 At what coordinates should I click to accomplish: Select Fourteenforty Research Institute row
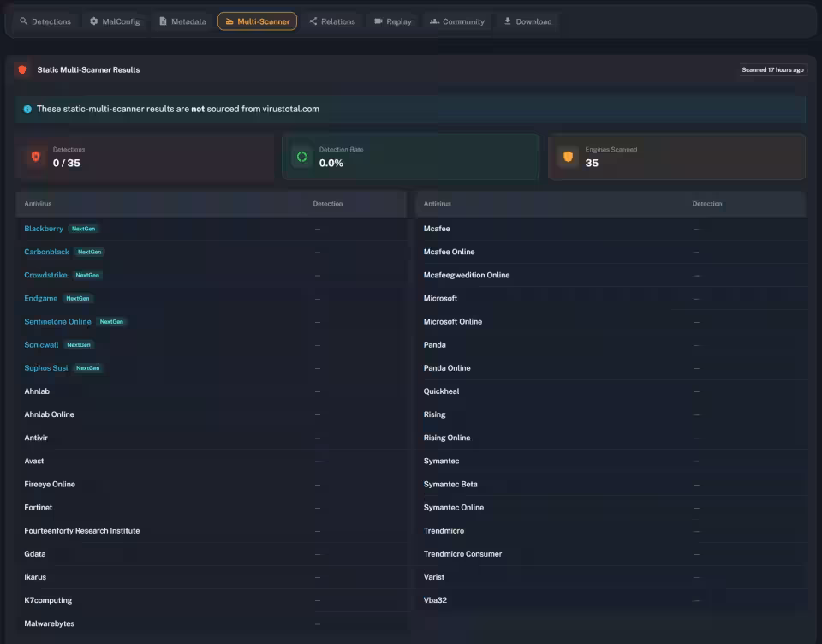point(211,531)
